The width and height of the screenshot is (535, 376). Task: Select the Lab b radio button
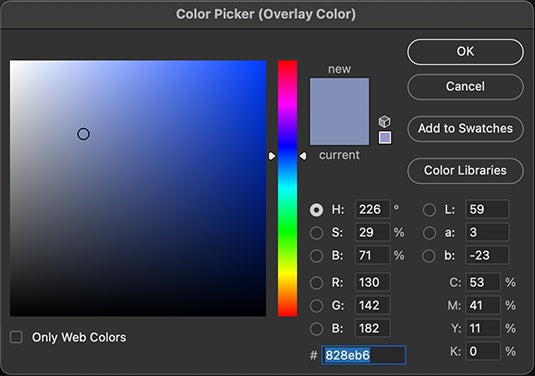click(429, 256)
